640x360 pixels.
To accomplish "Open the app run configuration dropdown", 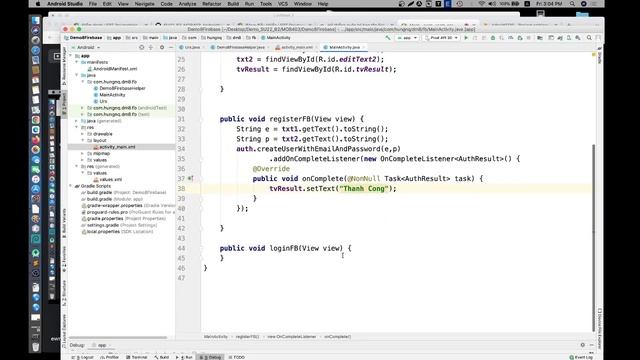I will [x=407, y=38].
